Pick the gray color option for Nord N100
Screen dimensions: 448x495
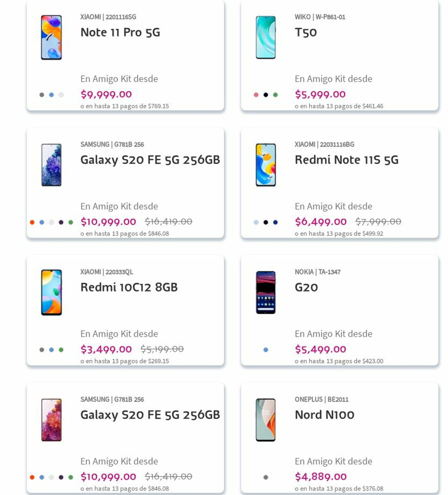pos(265,476)
